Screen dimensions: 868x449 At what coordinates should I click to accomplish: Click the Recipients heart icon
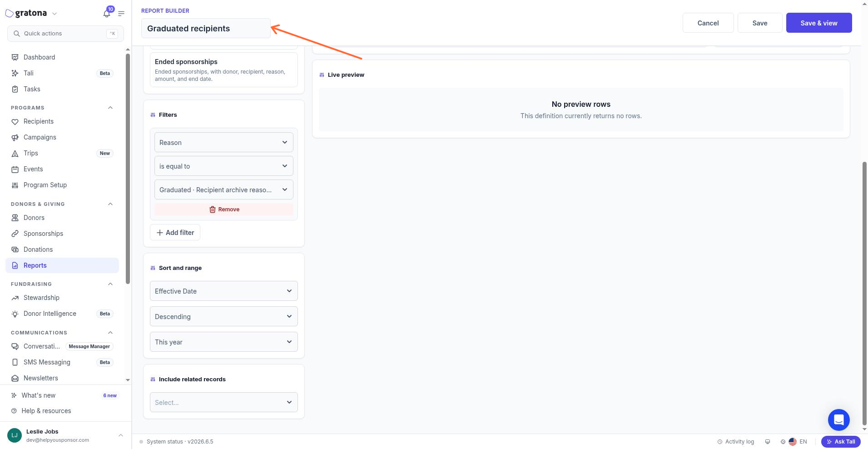(15, 121)
